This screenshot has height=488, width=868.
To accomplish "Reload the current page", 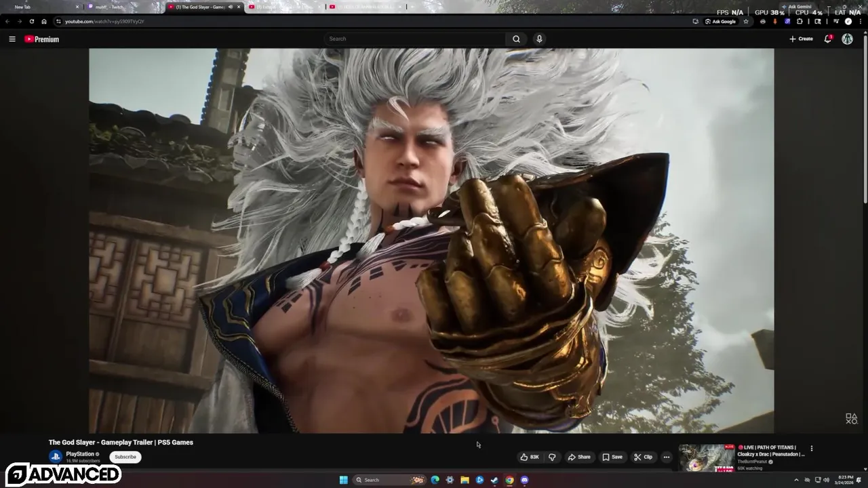I will (x=31, y=21).
